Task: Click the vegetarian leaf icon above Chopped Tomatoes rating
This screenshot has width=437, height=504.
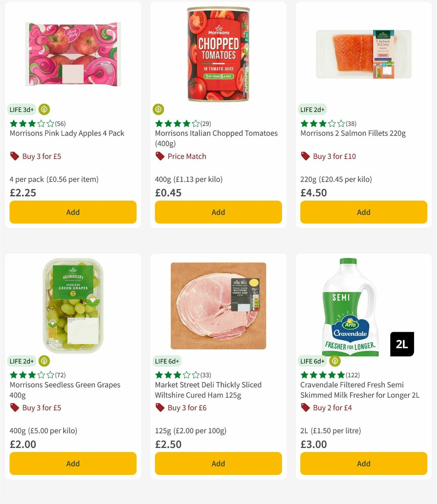Action: (158, 109)
